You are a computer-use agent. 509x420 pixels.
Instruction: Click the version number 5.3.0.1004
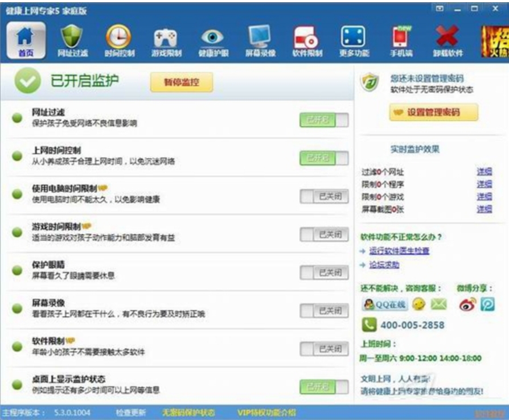72,413
